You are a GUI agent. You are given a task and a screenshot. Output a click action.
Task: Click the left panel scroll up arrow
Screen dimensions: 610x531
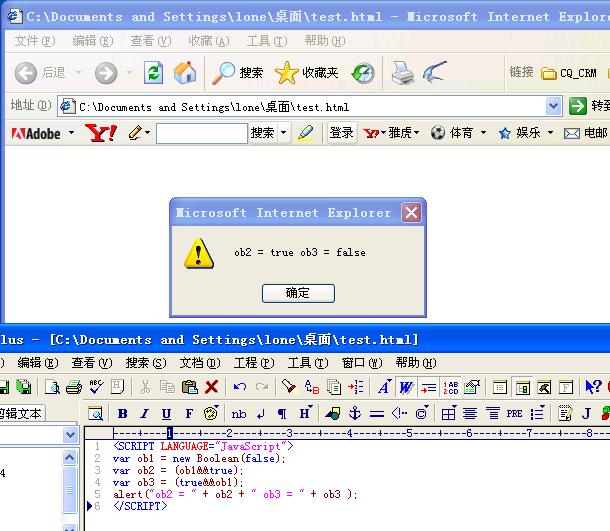click(x=70, y=457)
